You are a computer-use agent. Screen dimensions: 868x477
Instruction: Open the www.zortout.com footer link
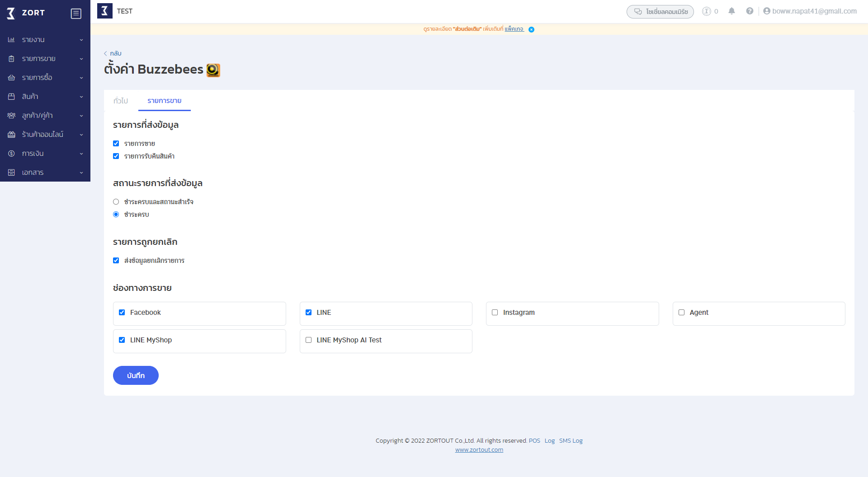tap(479, 449)
